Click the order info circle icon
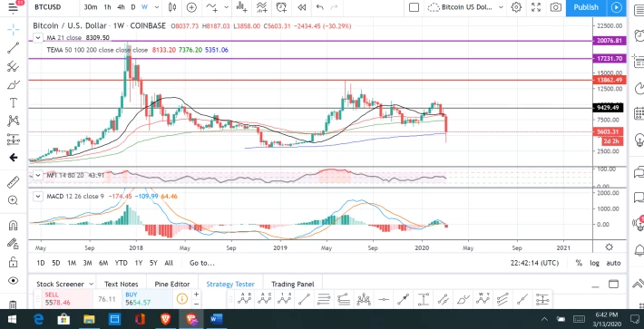 (x=182, y=298)
